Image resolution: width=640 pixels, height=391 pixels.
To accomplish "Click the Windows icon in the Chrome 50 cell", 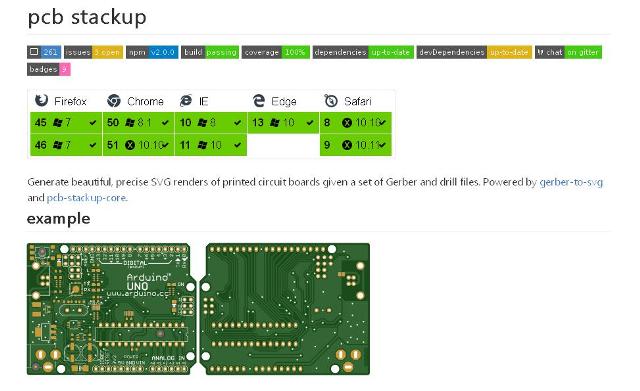I will pos(130,122).
